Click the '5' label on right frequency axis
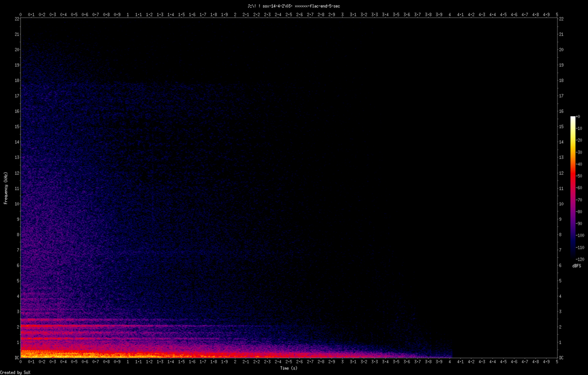 tap(560, 280)
